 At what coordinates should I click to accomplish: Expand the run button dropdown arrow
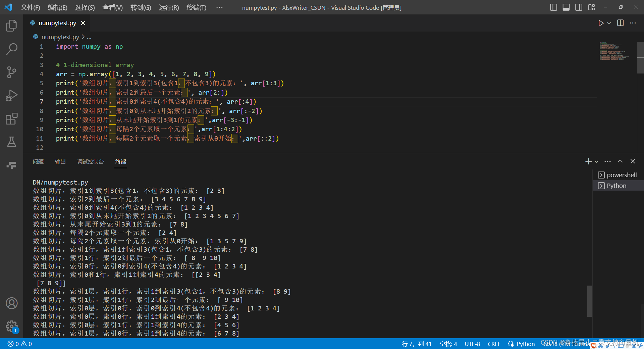[x=609, y=23]
